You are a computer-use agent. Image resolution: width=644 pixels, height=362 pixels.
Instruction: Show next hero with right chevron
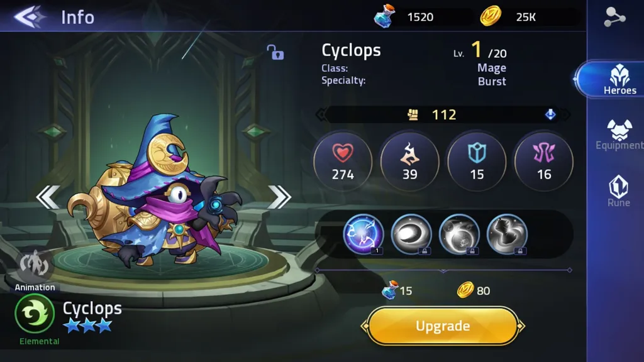click(x=279, y=197)
